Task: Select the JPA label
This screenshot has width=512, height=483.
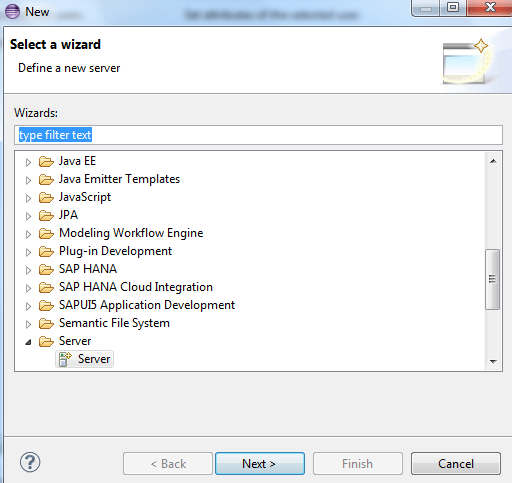Action: pos(68,215)
